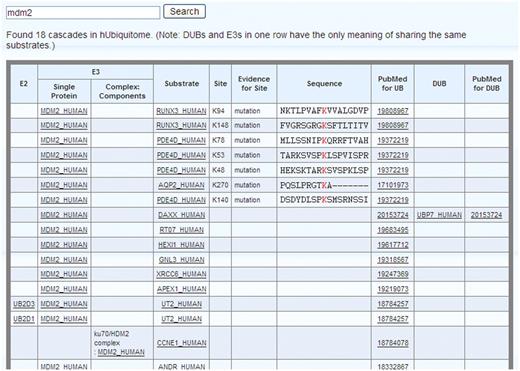The image size is (520, 371).
Task: Open RUNX3_HUMAN substrate link for site K94
Action: click(x=181, y=111)
